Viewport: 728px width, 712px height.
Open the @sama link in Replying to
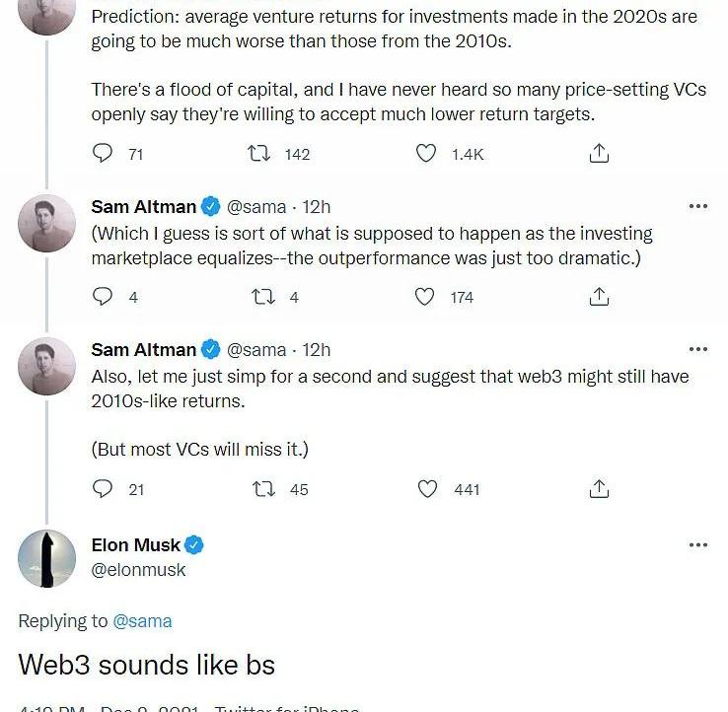click(142, 621)
